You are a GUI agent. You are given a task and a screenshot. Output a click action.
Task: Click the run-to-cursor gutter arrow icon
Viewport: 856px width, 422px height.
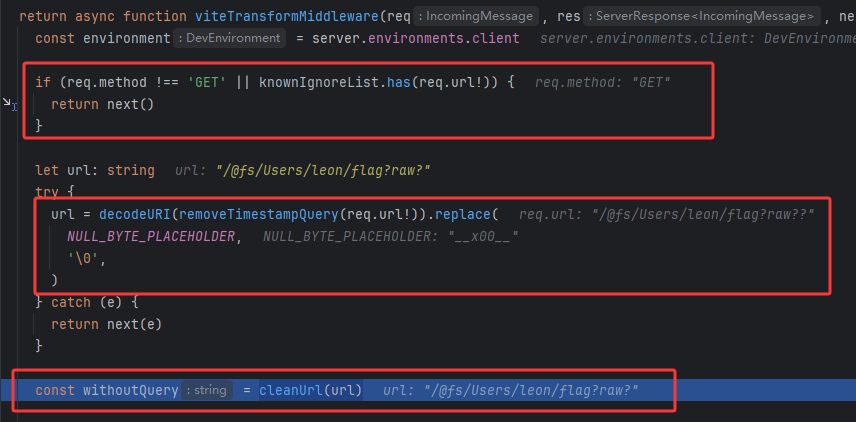(10, 104)
